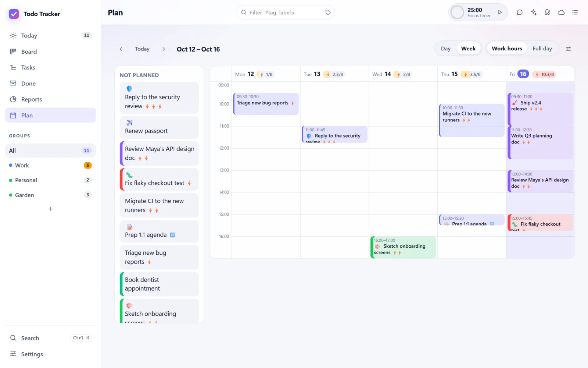
Task: Open the plugins puzzle icon
Action: (547, 13)
